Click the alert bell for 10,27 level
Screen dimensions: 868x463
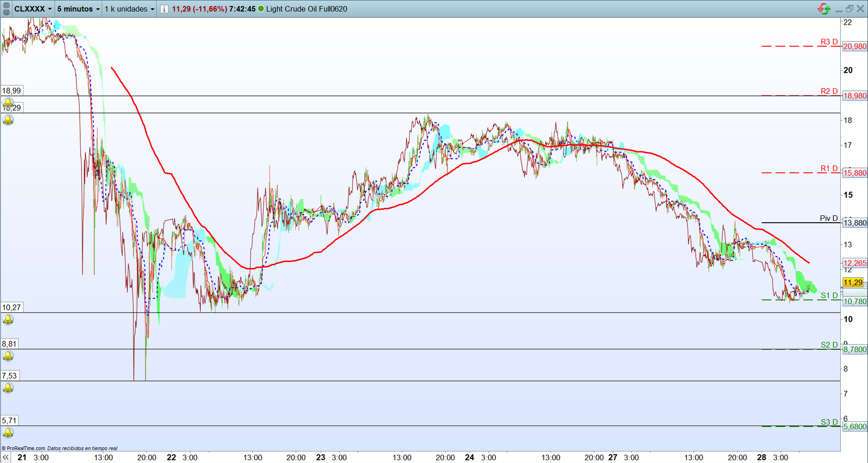coord(8,319)
